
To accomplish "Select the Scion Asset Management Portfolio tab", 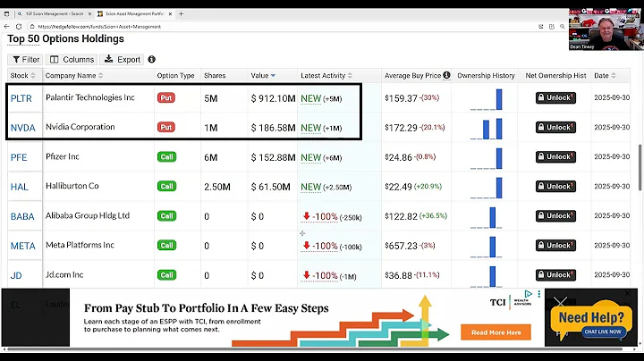I will coord(134,13).
